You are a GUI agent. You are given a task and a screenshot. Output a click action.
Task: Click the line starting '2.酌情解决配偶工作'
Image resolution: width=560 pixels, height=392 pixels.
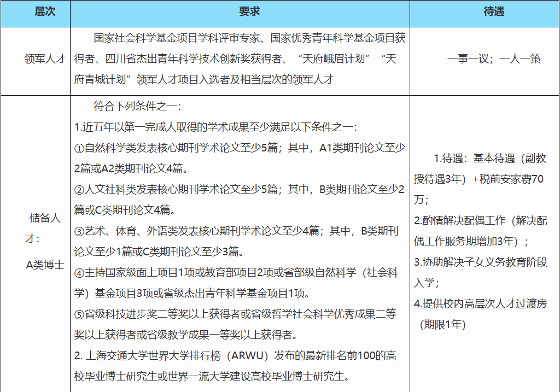click(481, 221)
